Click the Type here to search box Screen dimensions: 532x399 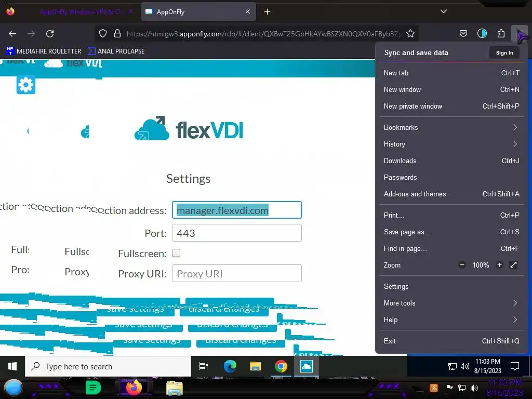point(108,366)
